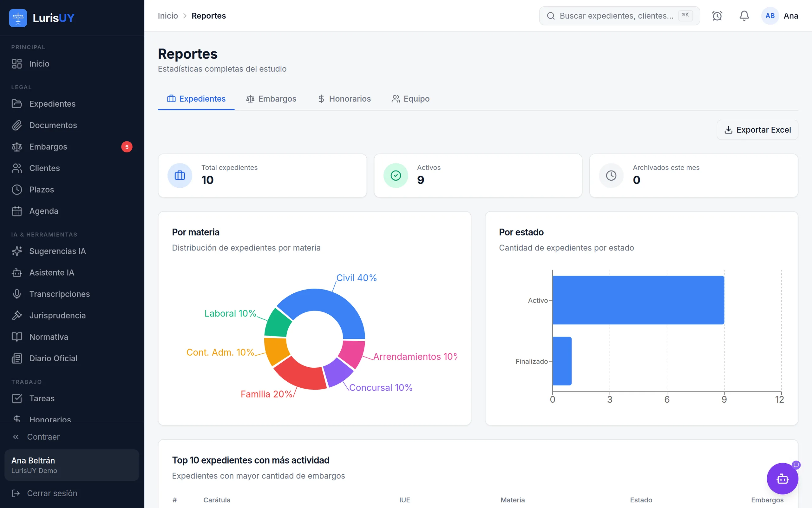This screenshot has width=812, height=508.
Task: Go to Documentos in the sidebar
Action: coord(72,125)
